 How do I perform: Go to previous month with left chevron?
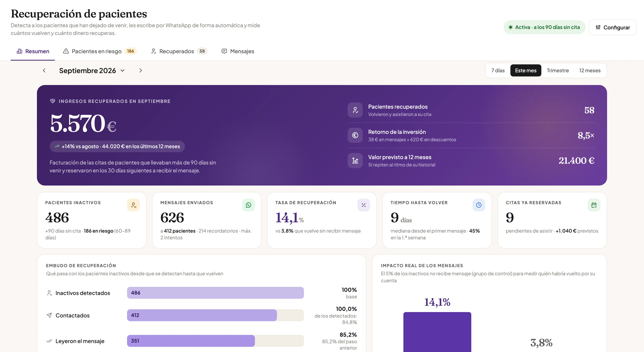tap(44, 71)
